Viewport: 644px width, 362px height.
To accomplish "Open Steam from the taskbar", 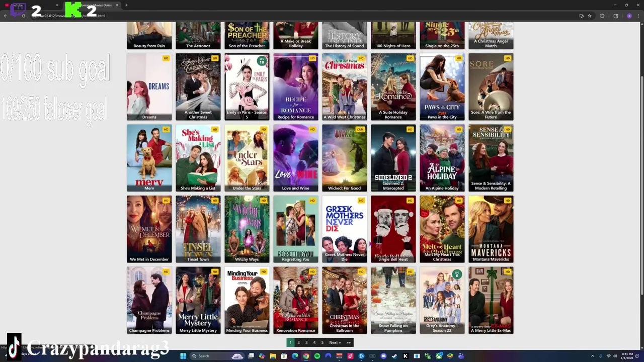I will (x=394, y=356).
